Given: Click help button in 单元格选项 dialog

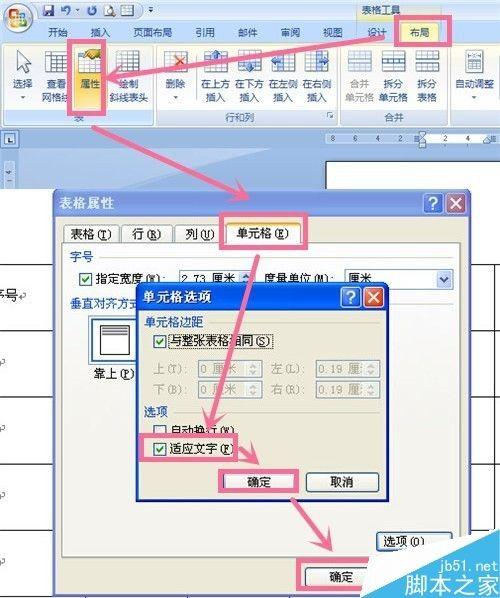Looking at the screenshot, I should pos(350,297).
